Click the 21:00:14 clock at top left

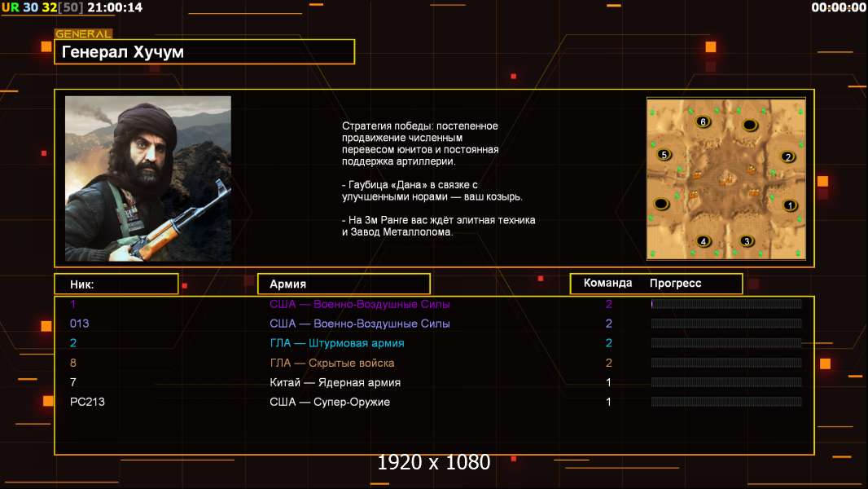pos(115,7)
